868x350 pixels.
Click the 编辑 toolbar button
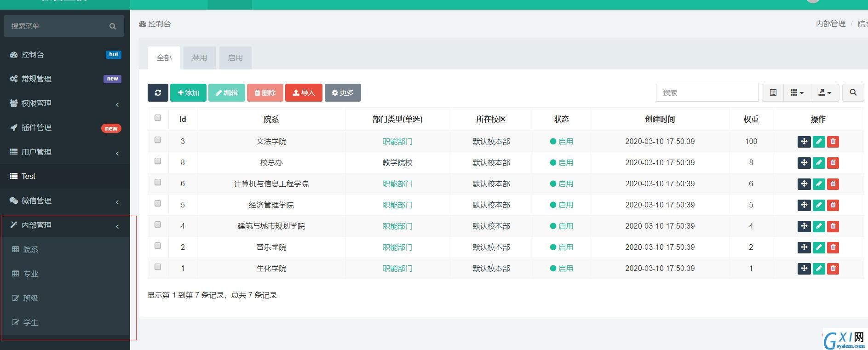[227, 92]
